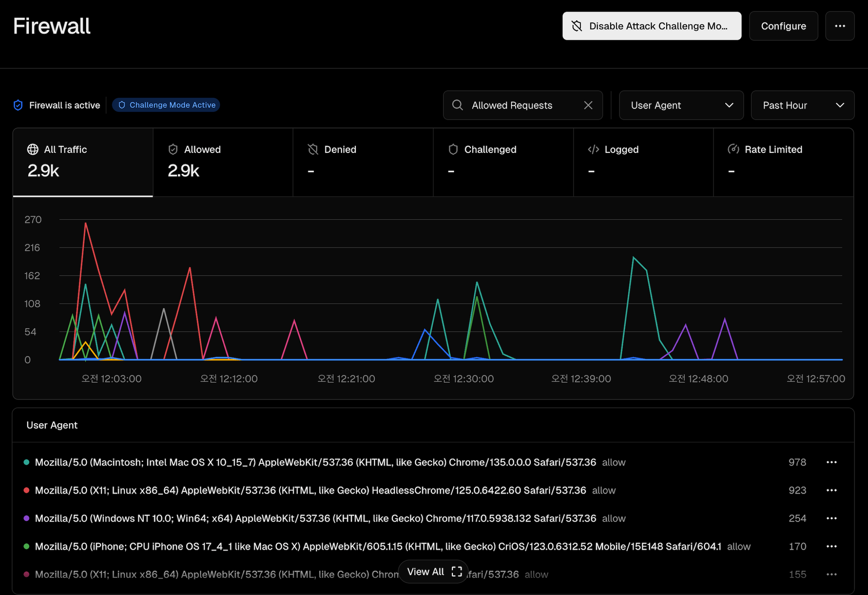Click the Firewall is active shield icon
The image size is (868, 595).
18,105
